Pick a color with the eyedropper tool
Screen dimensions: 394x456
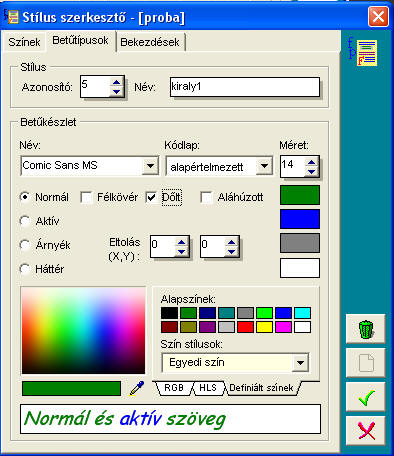[x=137, y=388]
